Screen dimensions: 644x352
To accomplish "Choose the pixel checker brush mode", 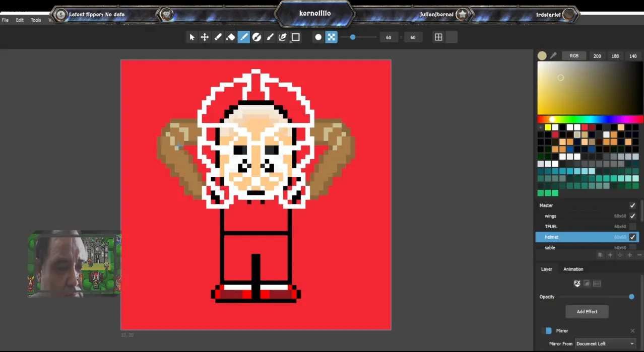I will pos(331,37).
